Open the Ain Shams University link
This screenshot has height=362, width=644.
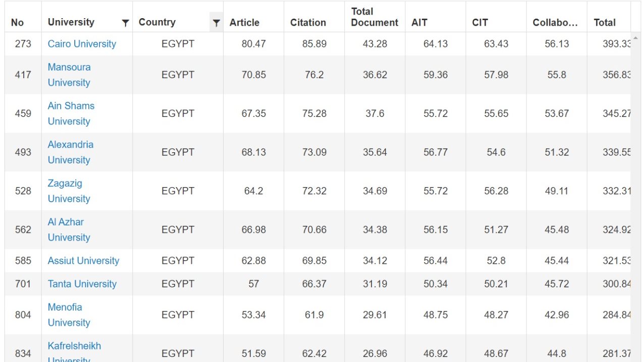click(71, 113)
